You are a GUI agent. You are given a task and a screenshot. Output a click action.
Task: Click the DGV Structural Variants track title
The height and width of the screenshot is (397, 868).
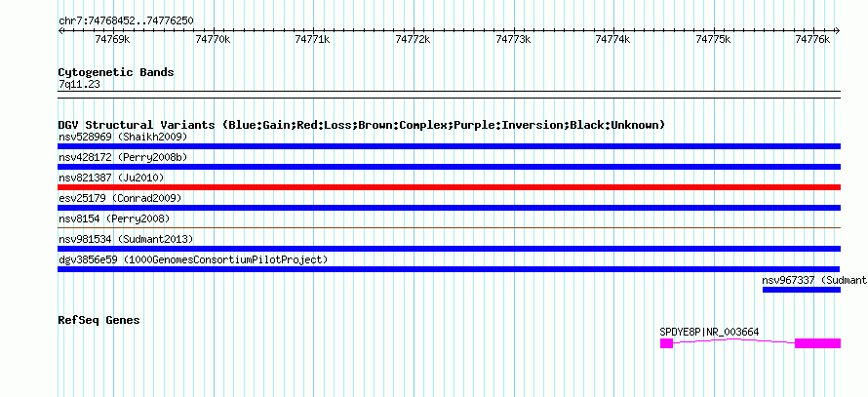pyautogui.click(x=362, y=125)
